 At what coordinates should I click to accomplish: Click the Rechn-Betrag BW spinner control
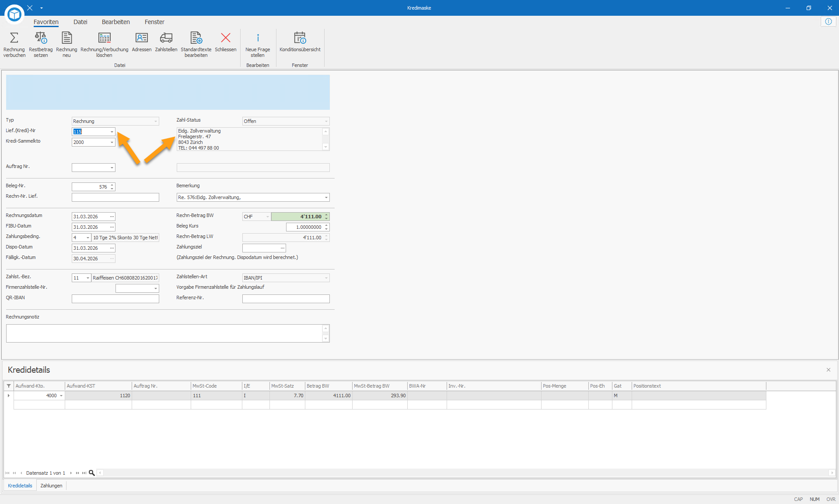[326, 217]
